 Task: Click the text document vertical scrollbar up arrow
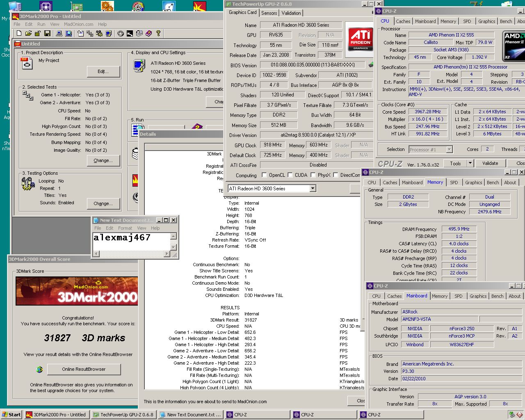point(173,236)
